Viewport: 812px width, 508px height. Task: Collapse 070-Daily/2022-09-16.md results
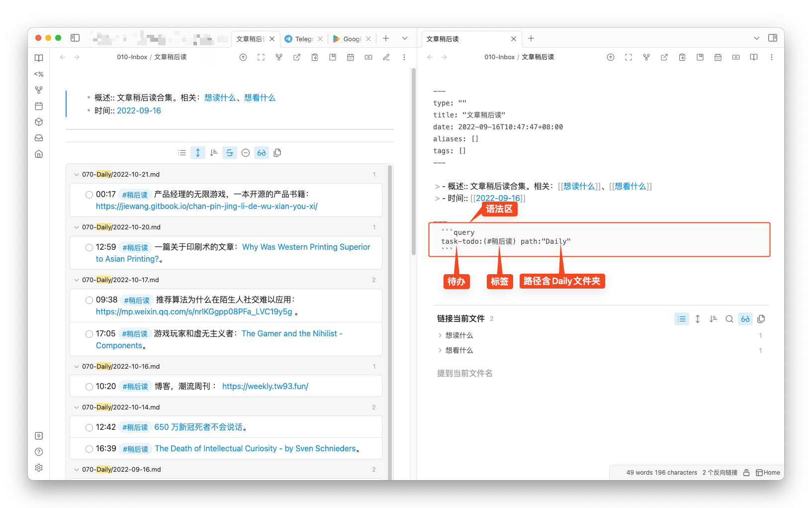(x=76, y=470)
